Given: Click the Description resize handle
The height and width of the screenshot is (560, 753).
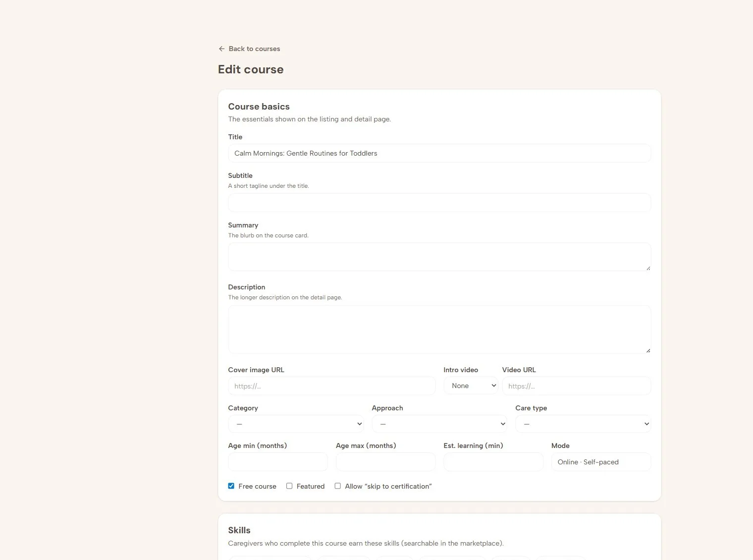Looking at the screenshot, I should 648,350.
